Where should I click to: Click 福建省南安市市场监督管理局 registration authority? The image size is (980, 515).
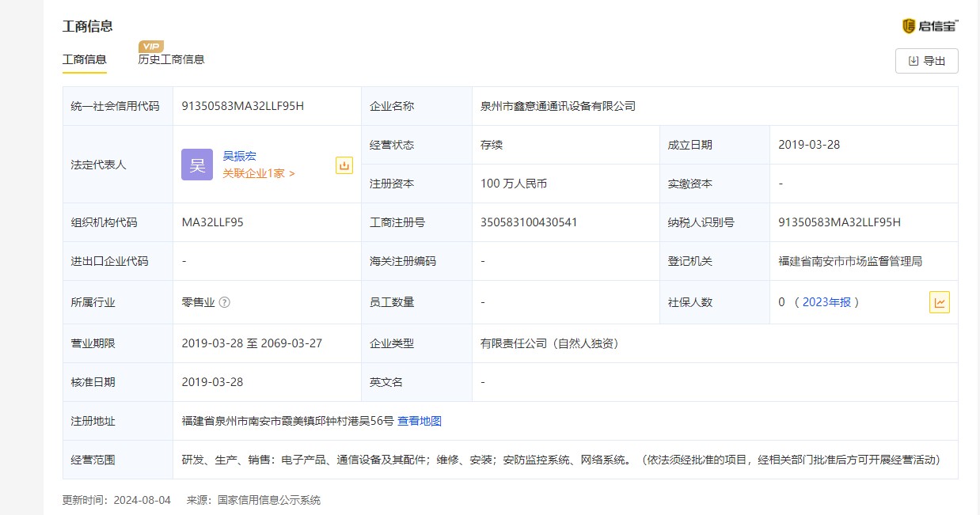[x=850, y=261]
